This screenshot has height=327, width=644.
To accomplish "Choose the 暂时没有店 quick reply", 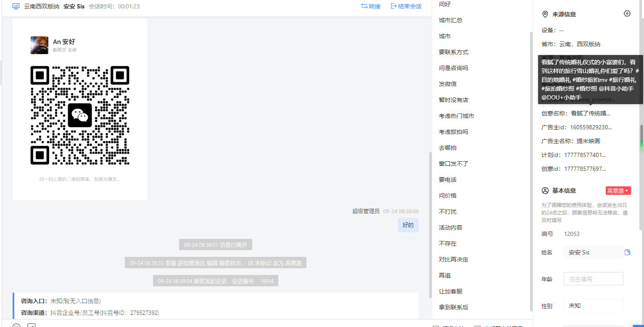I will [454, 100].
